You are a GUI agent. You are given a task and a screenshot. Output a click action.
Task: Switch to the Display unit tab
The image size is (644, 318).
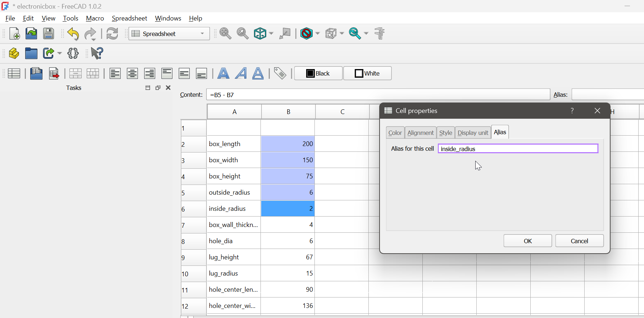pyautogui.click(x=473, y=133)
